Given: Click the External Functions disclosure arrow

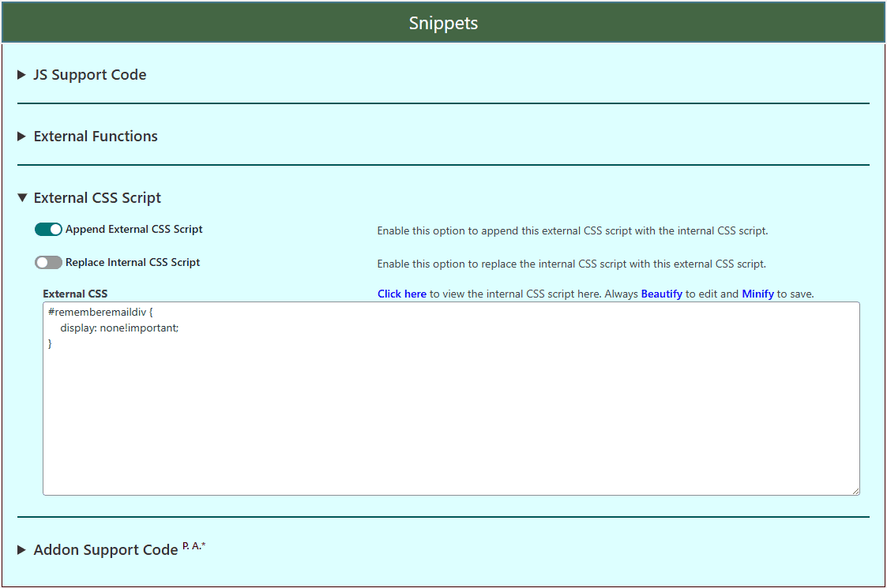Looking at the screenshot, I should click(19, 136).
